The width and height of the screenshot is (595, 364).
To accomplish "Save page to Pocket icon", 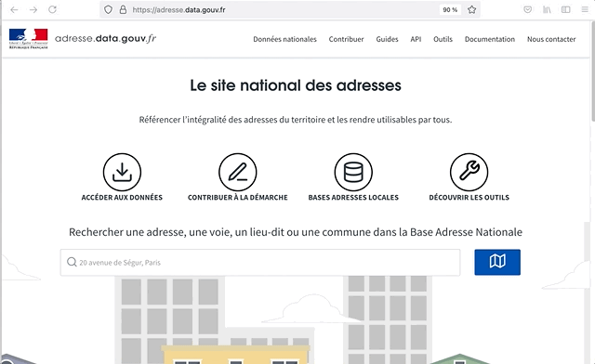I will pyautogui.click(x=527, y=9).
